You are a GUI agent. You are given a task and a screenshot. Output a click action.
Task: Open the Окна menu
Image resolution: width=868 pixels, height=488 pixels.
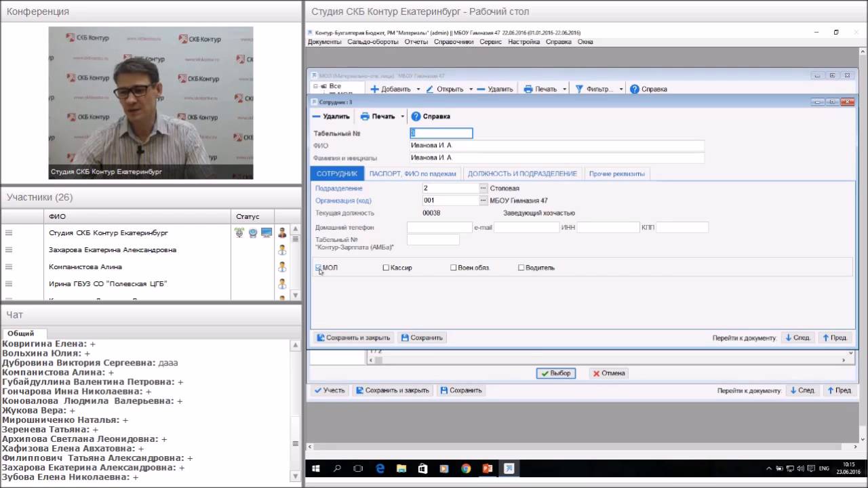585,41
